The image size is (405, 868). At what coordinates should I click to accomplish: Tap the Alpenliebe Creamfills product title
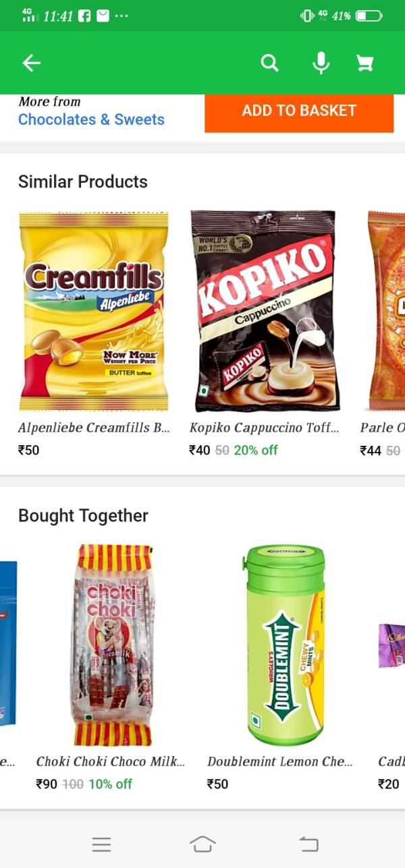click(x=94, y=428)
